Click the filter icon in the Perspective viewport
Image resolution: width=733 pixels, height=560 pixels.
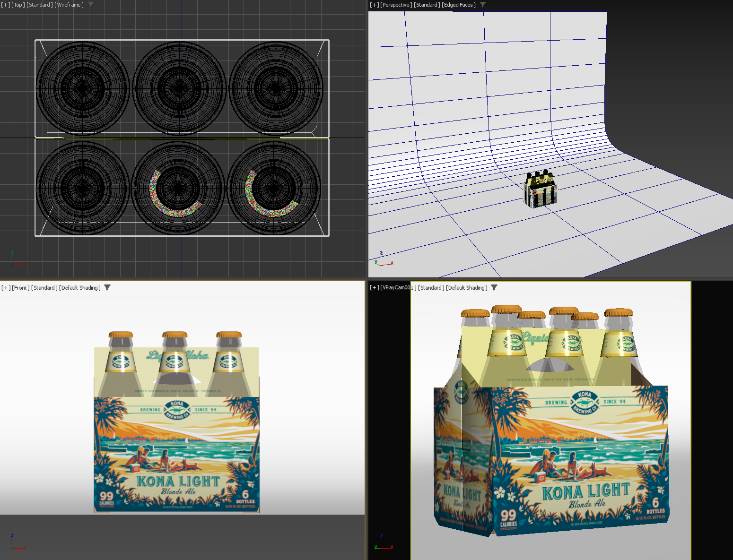483,5
